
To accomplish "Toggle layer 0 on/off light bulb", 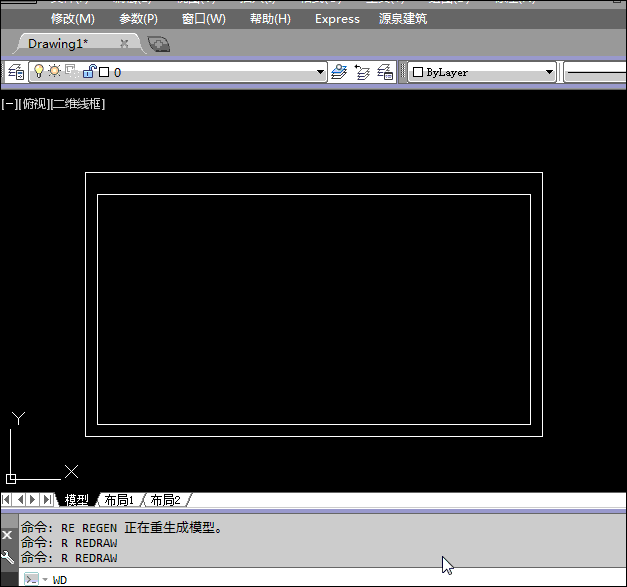I will pyautogui.click(x=38, y=72).
